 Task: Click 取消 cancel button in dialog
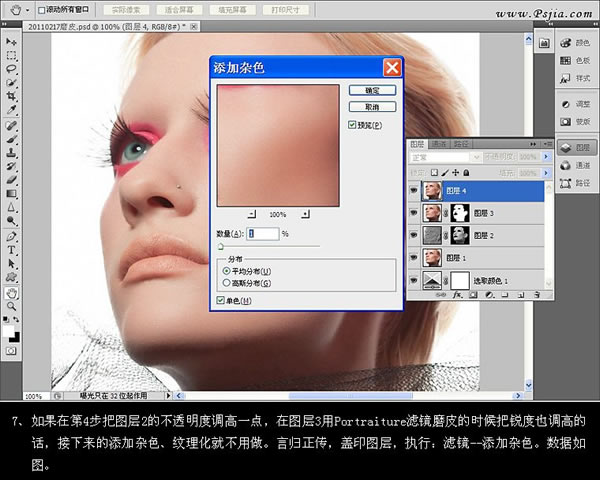point(372,107)
